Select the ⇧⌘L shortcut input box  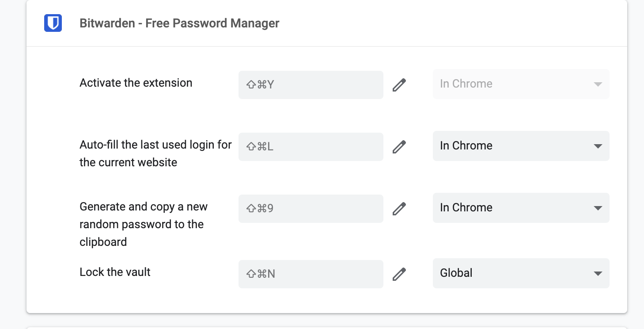311,146
